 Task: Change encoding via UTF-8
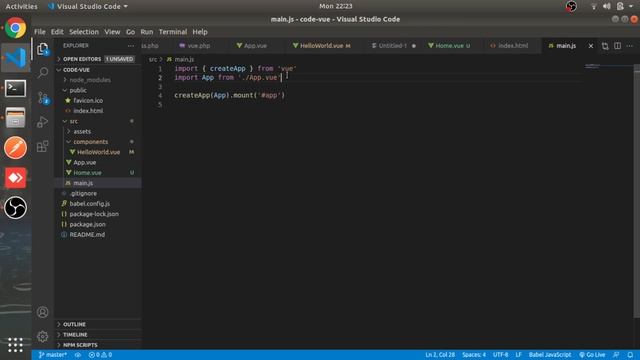(x=500, y=355)
